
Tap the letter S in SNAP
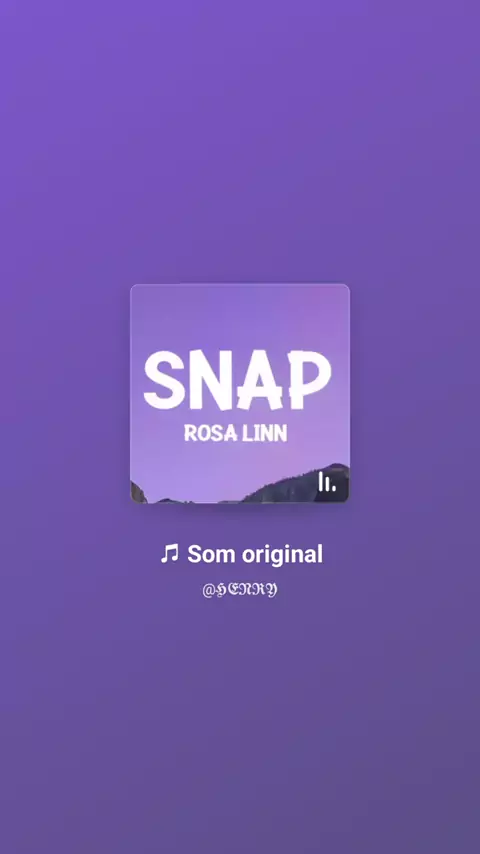pyautogui.click(x=165, y=380)
